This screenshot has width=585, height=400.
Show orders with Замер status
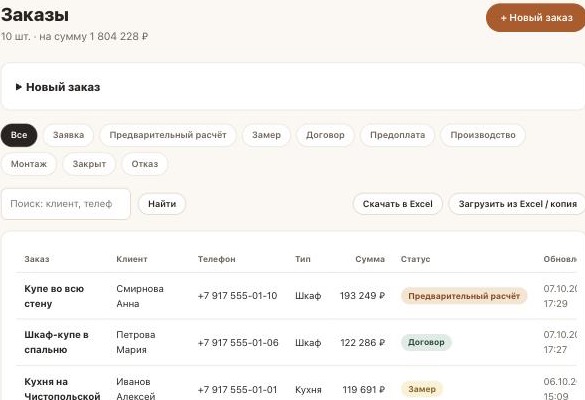266,135
